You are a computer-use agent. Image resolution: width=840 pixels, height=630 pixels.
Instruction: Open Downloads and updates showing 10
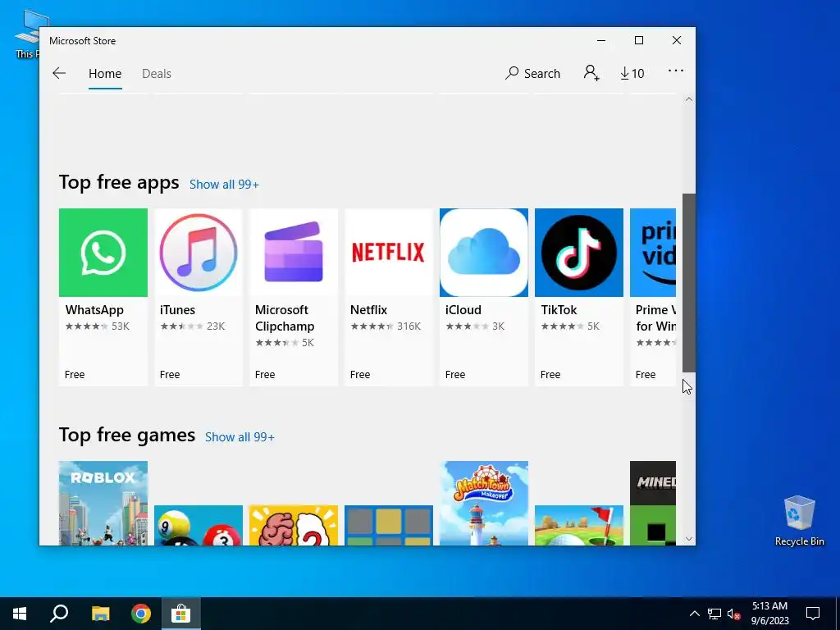pos(632,73)
